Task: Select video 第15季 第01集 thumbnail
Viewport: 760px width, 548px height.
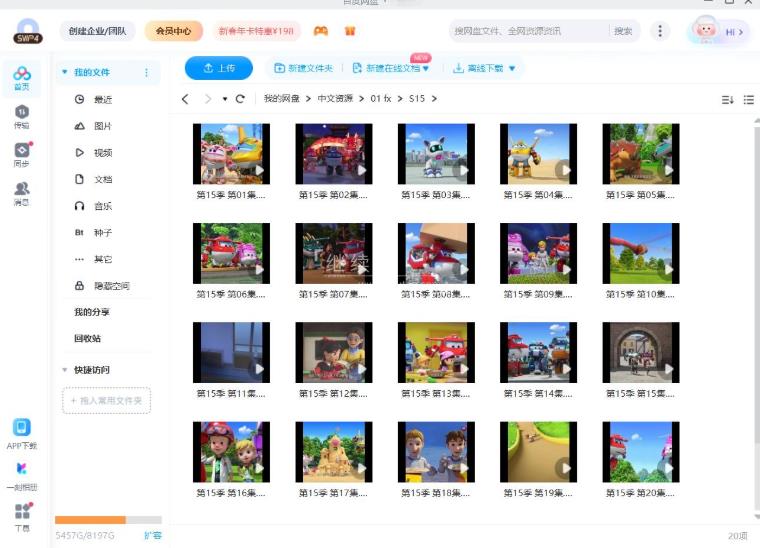Action: point(231,154)
